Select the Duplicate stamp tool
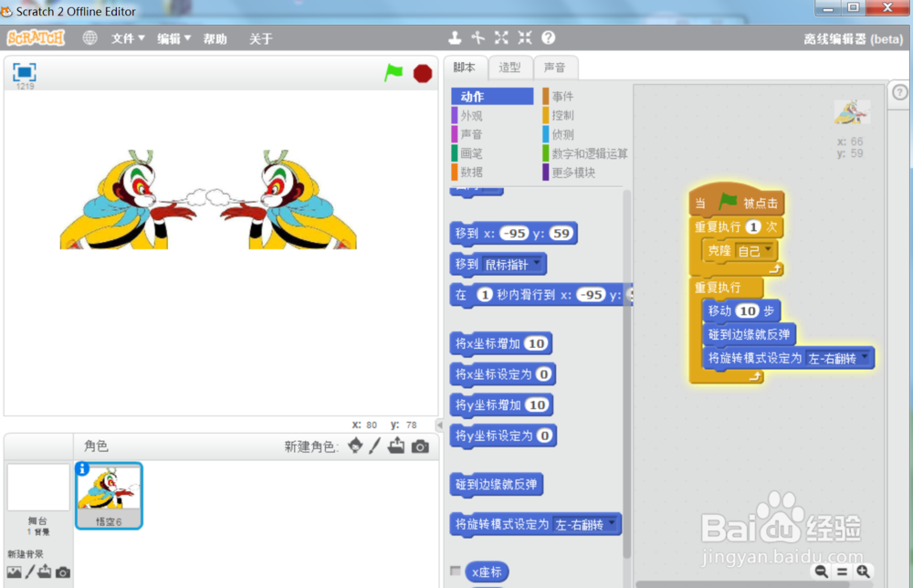The height and width of the screenshot is (588, 913). point(455,38)
